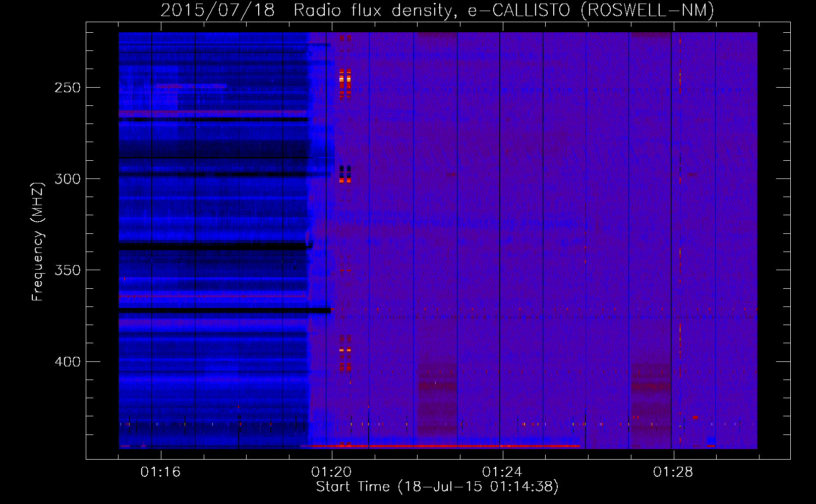The image size is (816, 504).
Task: Click the 01:20 time tick label
Action: (331, 472)
